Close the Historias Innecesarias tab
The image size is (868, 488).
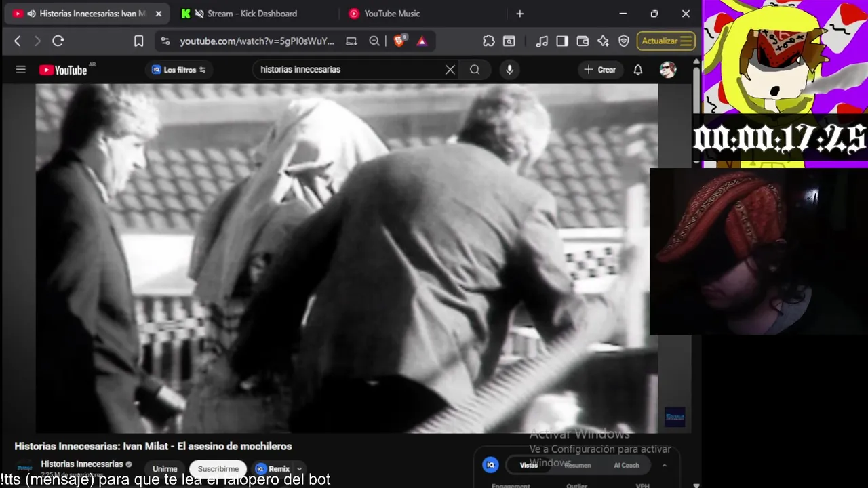(159, 14)
